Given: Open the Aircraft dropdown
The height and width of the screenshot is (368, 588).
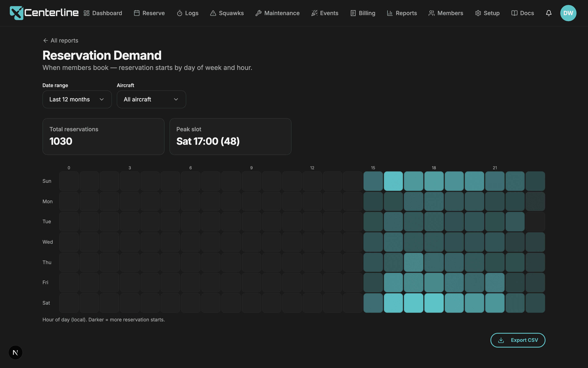Looking at the screenshot, I should point(151,99).
